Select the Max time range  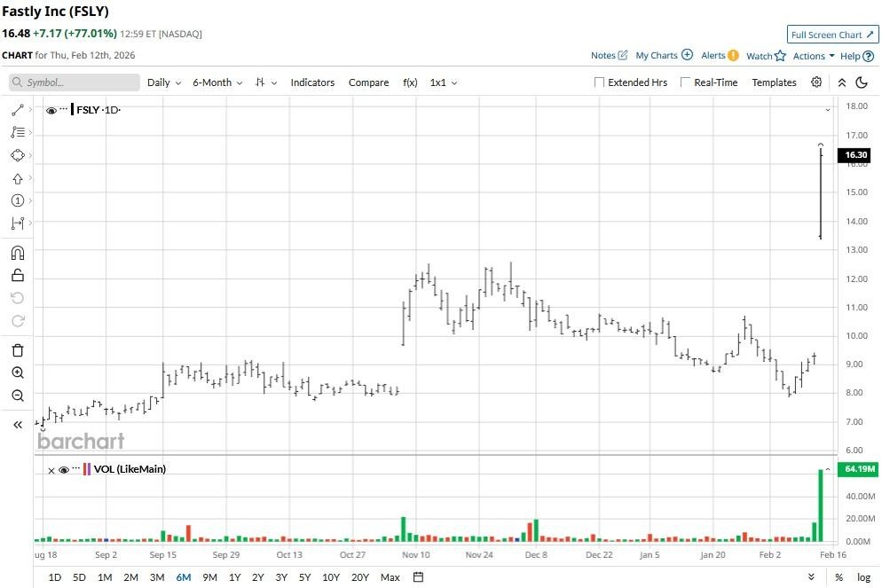390,577
